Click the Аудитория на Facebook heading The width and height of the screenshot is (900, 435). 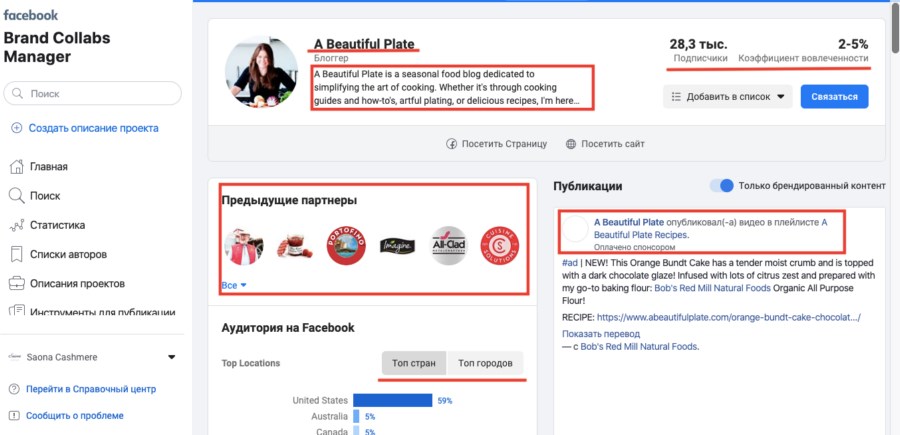[288, 328]
